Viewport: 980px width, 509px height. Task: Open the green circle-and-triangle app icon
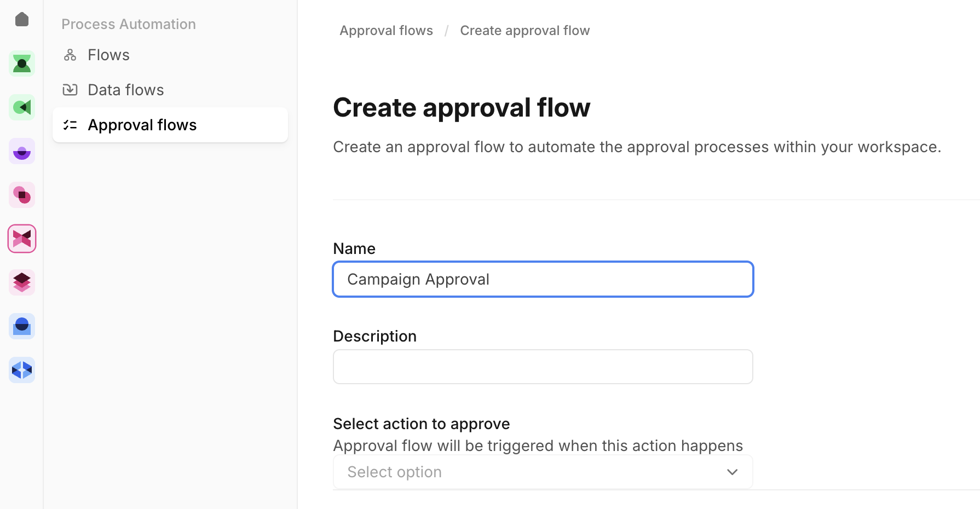coord(22,107)
